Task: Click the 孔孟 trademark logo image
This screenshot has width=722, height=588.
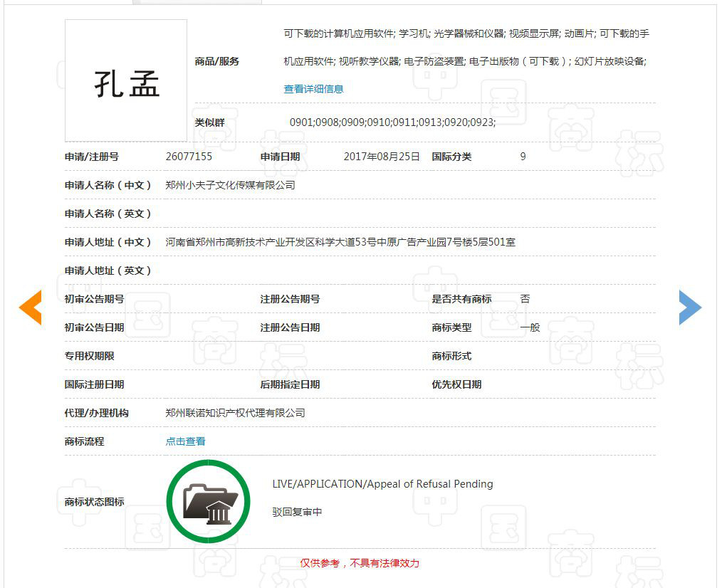Action: point(125,80)
